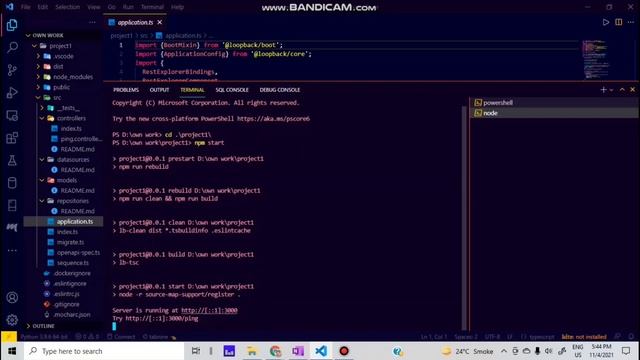The image size is (640, 360).
Task: Create a new terminal with plus icon
Action: click(x=603, y=90)
